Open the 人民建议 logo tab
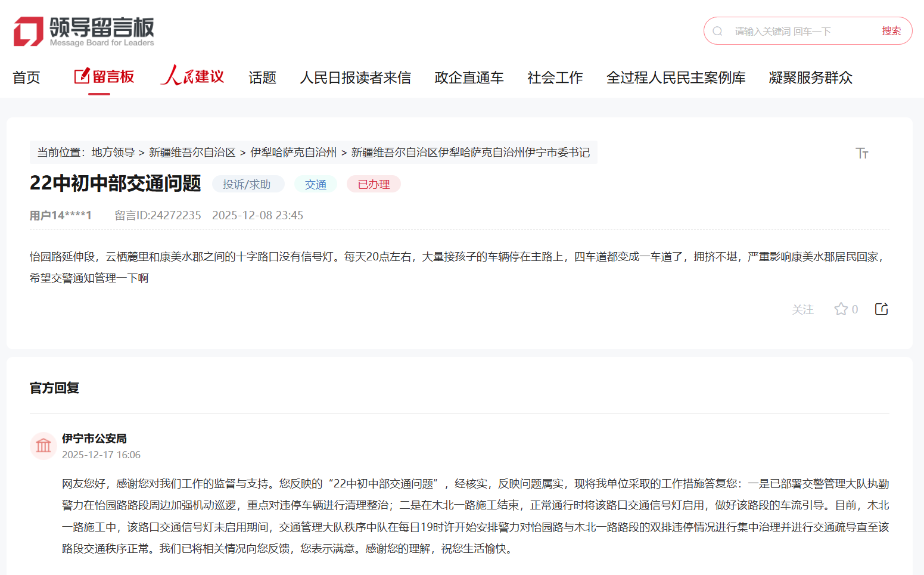Screen dimensions: 924x575 (x=192, y=77)
